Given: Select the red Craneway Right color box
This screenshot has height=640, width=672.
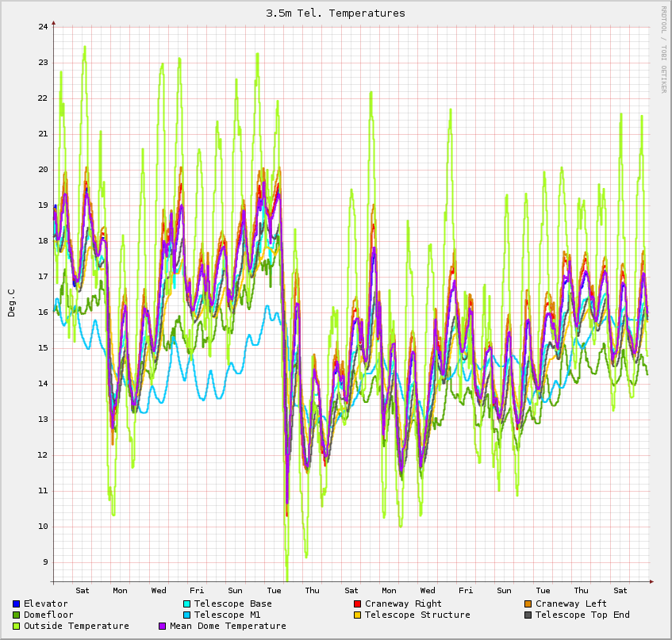Looking at the screenshot, I should coord(358,604).
